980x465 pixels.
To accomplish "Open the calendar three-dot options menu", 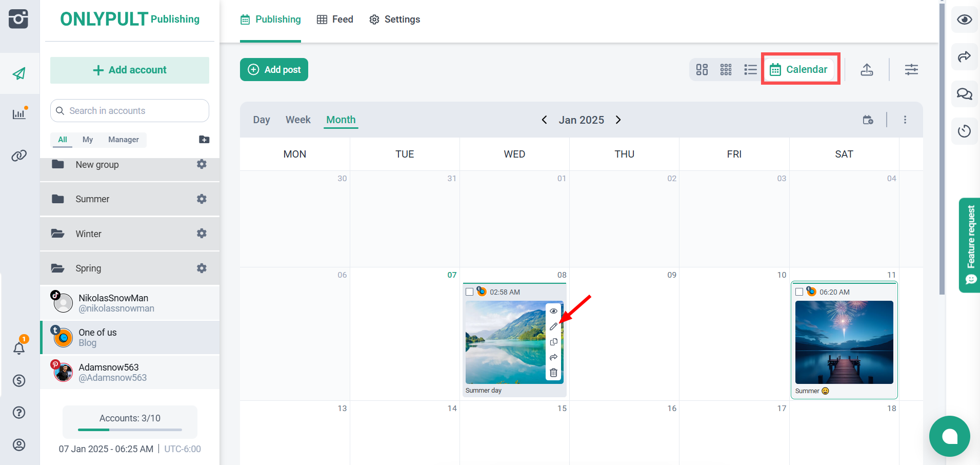I will pos(905,120).
